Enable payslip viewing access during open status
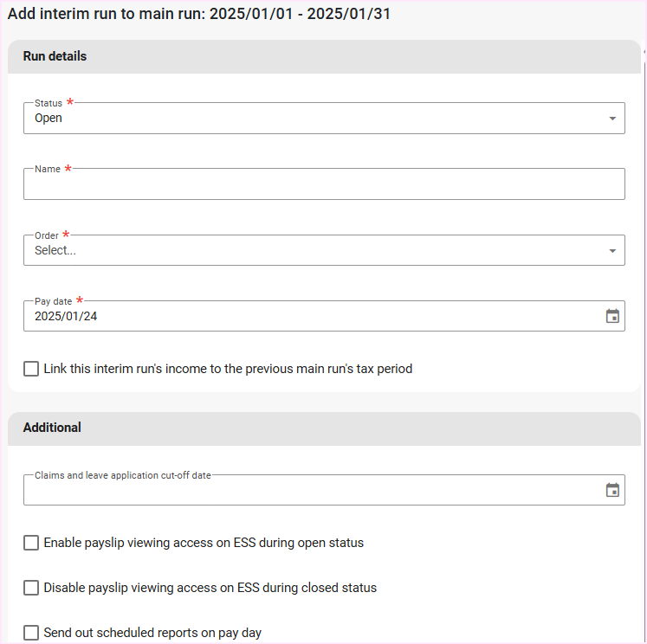Viewport: 647px width, 644px height. click(31, 543)
